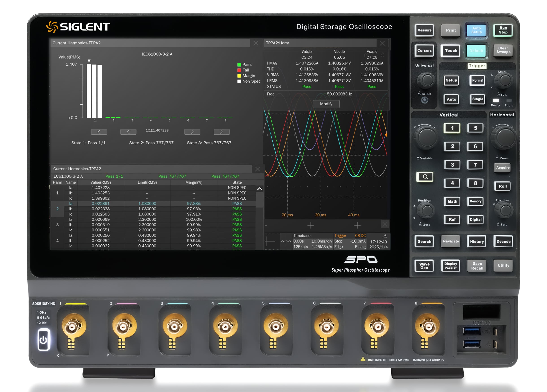
Task: Click the Save Recall button
Action: [477, 266]
